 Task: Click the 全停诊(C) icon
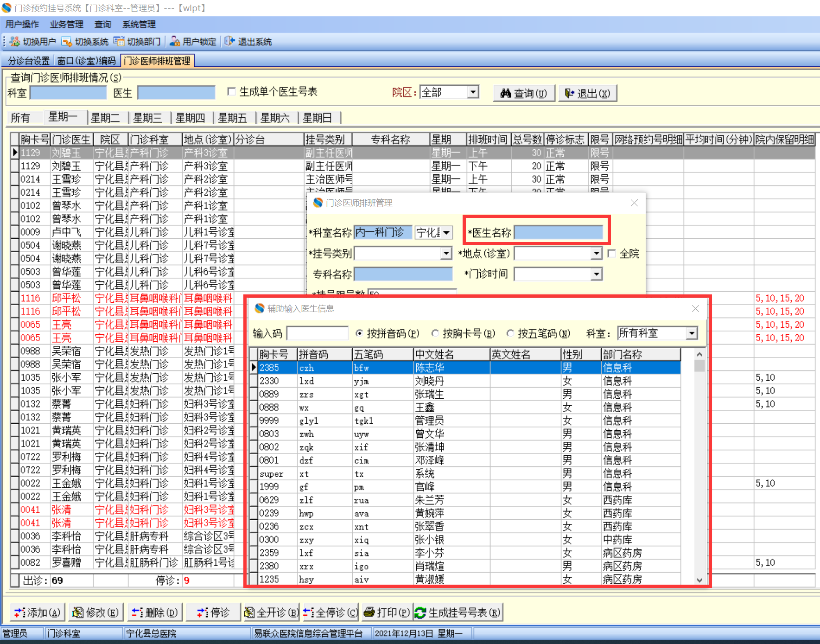tap(309, 612)
